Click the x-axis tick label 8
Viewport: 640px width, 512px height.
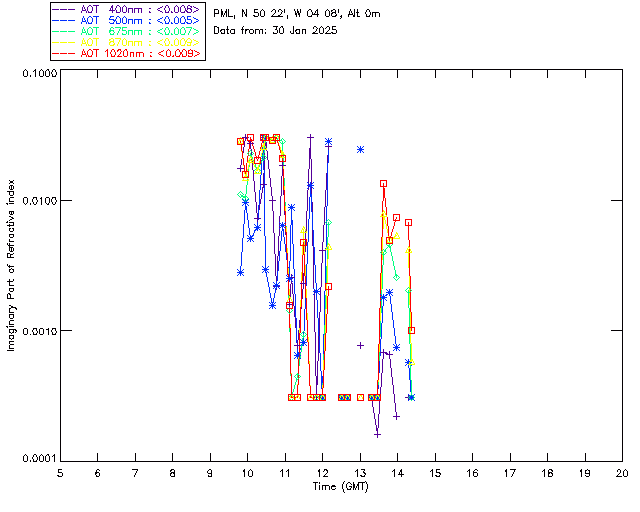point(173,473)
